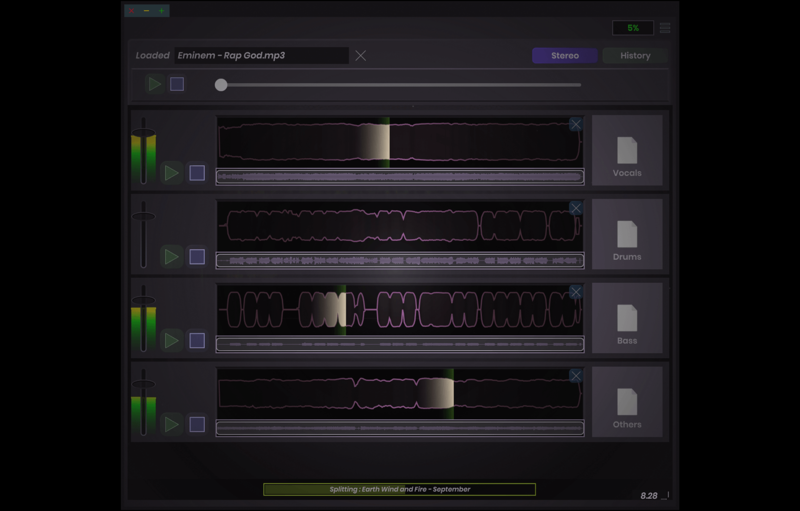
Task: Stop the main track playback
Action: tap(177, 84)
